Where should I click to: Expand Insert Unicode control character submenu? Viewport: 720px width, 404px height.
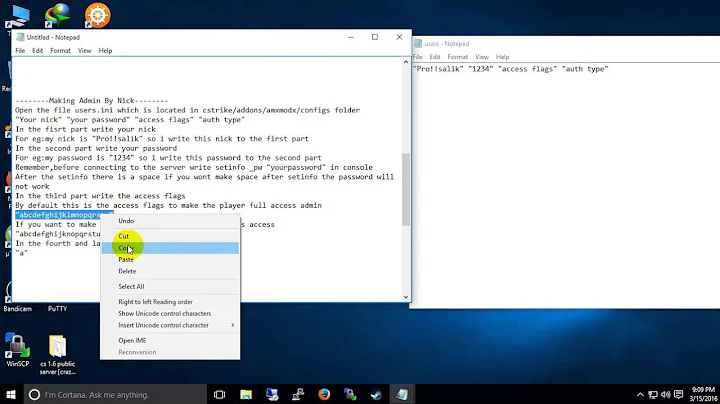tap(170, 325)
